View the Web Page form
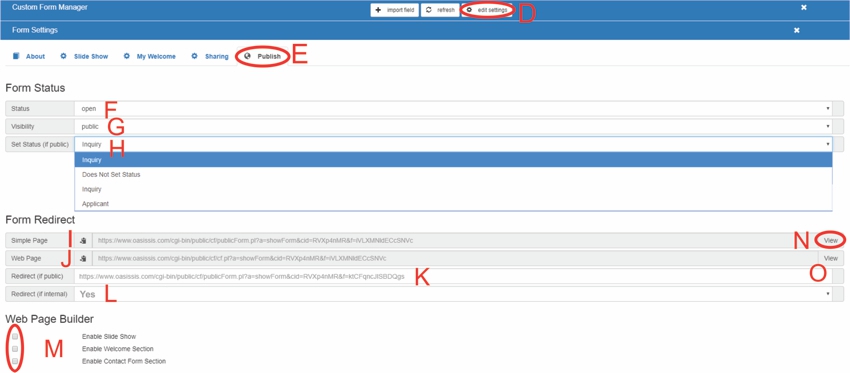The height and width of the screenshot is (373, 850). [x=830, y=258]
